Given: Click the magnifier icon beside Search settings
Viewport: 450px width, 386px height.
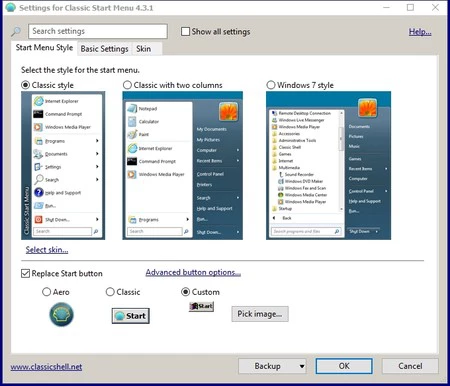Looking at the screenshot, I should 16,32.
